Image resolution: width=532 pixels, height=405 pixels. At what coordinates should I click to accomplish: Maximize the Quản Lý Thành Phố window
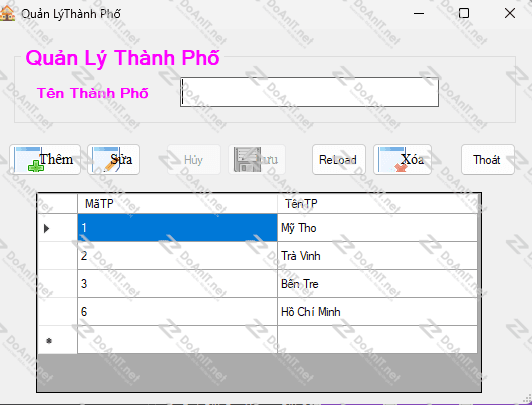tap(464, 14)
